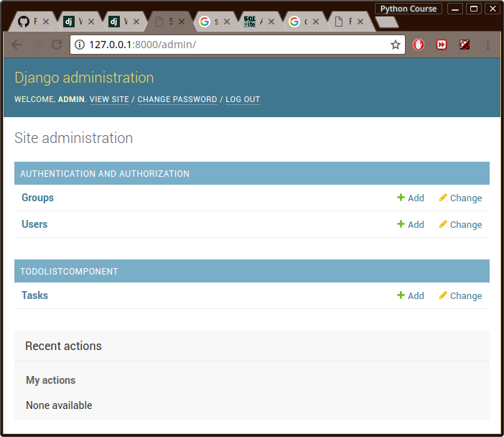Viewport: 504px width, 437px height.
Task: Go back to the previous page
Action: tap(17, 45)
